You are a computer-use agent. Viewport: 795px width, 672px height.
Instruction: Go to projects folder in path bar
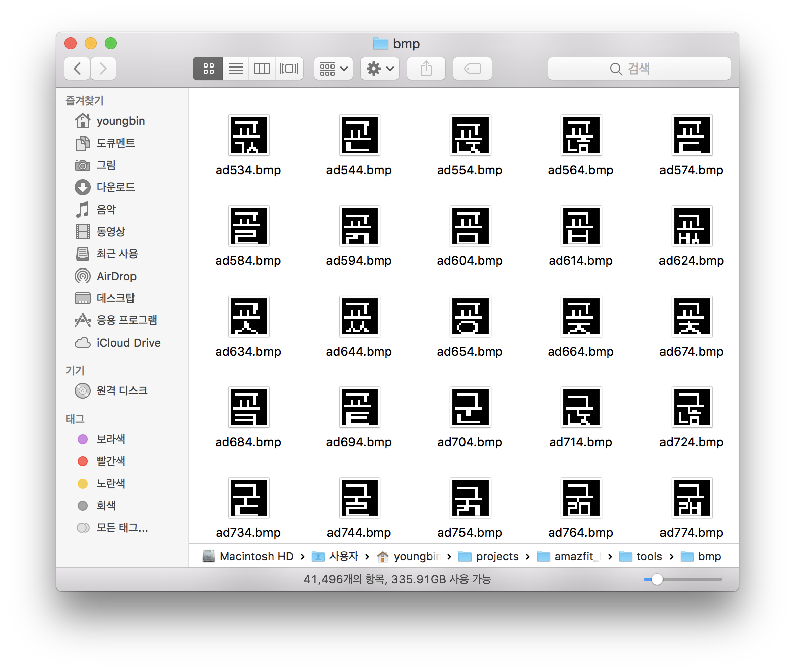click(x=497, y=556)
